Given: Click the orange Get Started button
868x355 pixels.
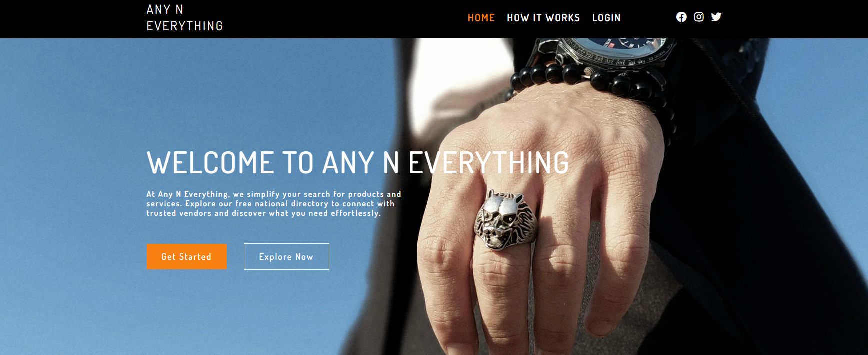Looking at the screenshot, I should click(x=187, y=257).
